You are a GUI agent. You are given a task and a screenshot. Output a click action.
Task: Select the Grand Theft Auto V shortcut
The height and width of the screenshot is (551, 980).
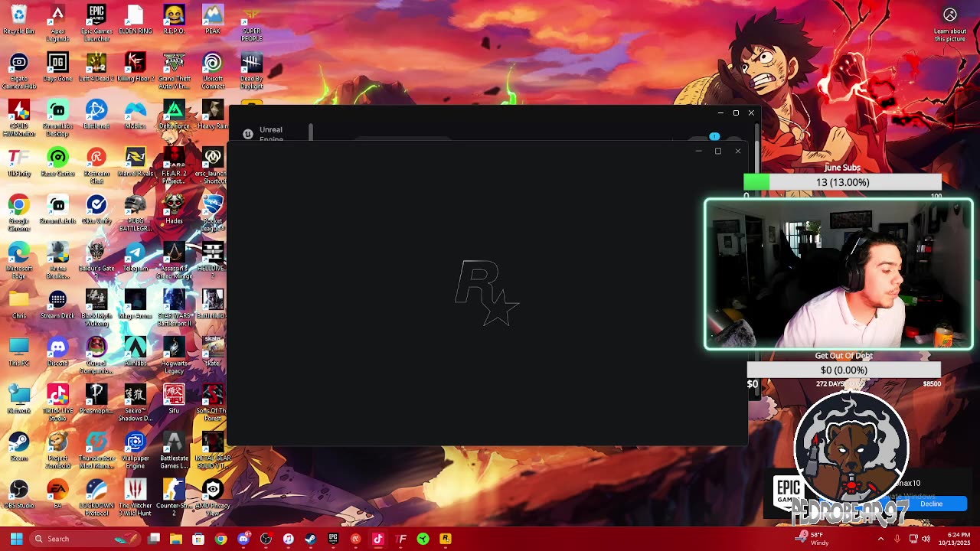[x=174, y=70]
